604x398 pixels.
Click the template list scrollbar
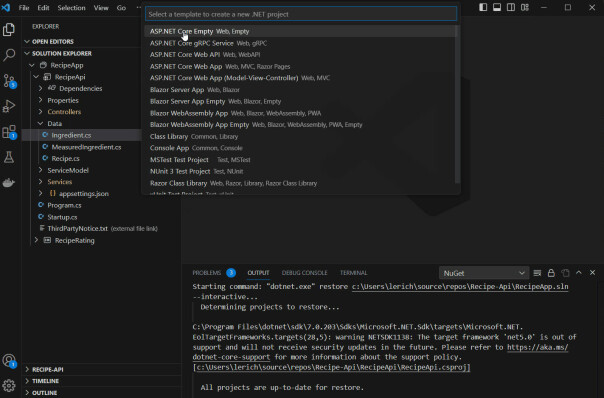click(x=457, y=104)
